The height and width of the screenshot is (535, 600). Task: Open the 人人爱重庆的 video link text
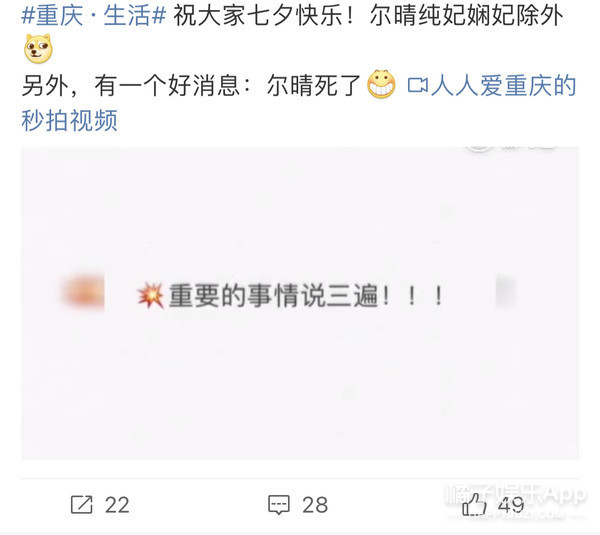point(504,85)
